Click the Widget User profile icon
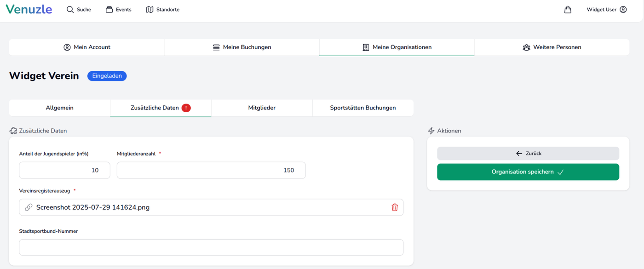The image size is (644, 269). 623,9
